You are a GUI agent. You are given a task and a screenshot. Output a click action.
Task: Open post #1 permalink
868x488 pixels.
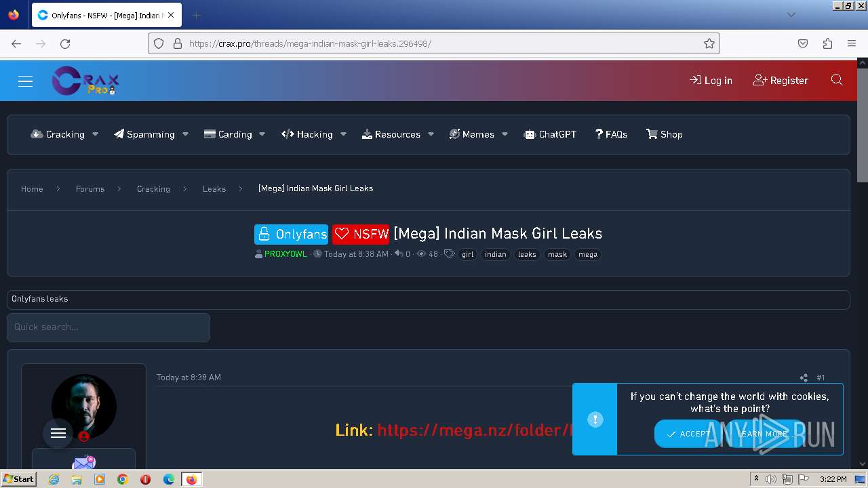tap(821, 378)
